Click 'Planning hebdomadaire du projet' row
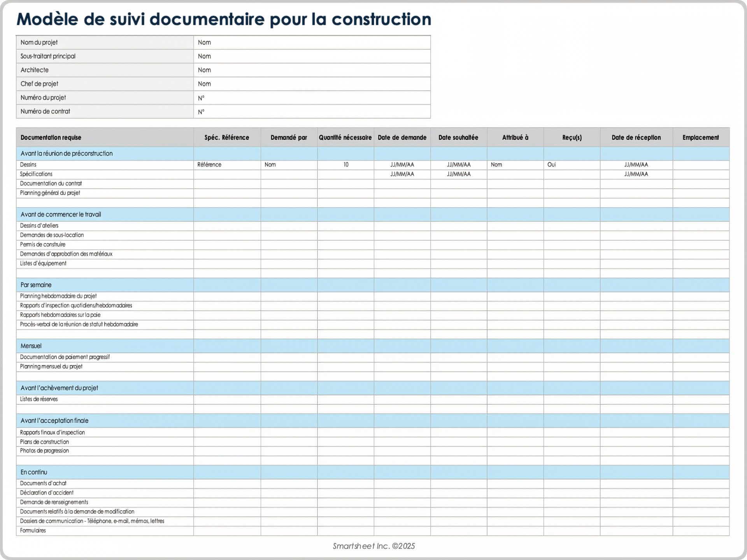Viewport: 747px width, 560px height. [373, 296]
